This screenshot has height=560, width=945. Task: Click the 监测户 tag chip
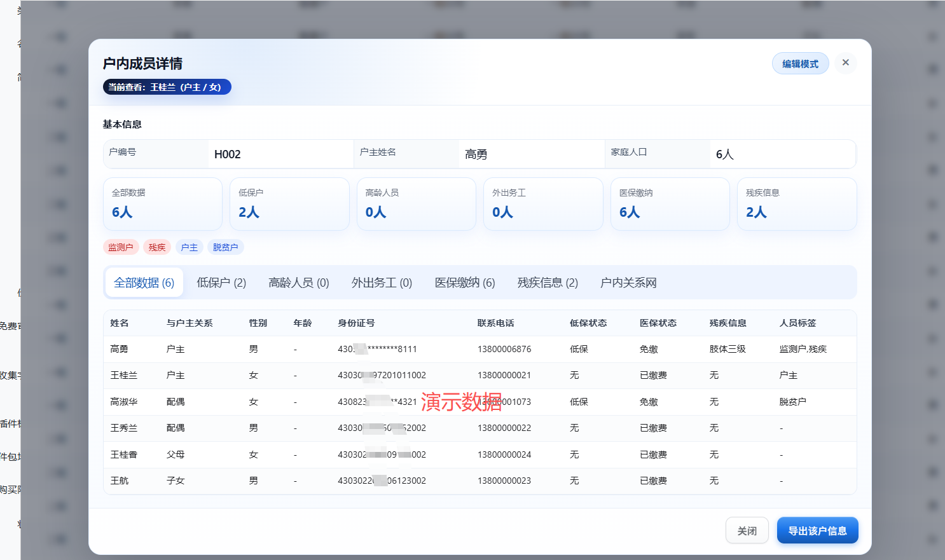pos(121,247)
